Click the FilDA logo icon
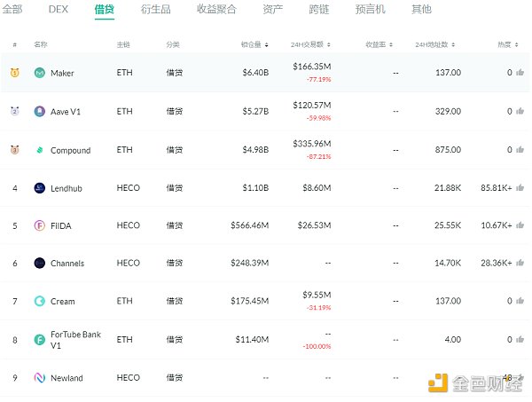The width and height of the screenshot is (532, 402). tap(40, 225)
